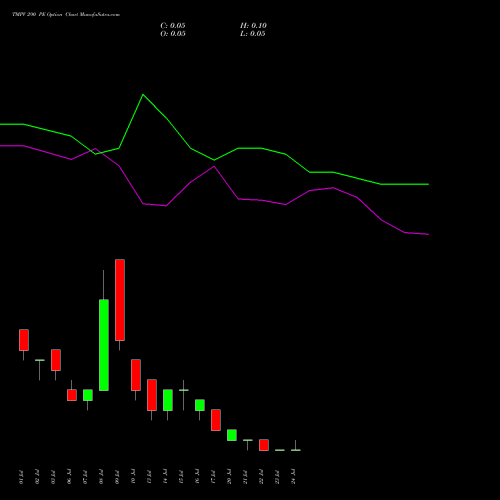Select the close value C: 0.05
Viewport: 500px width, 500px height.
[x=173, y=26]
